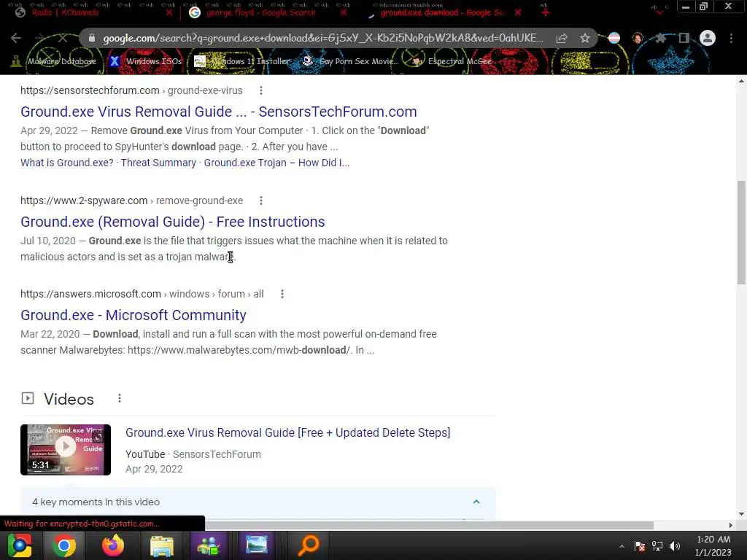Open options for answers.microsoft.com result
This screenshot has height=560, width=747.
tap(282, 294)
